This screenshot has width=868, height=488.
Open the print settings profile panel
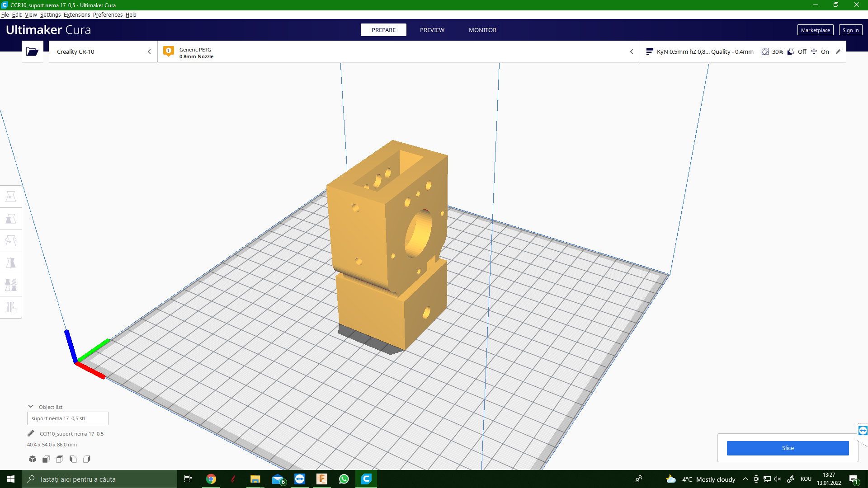click(741, 52)
